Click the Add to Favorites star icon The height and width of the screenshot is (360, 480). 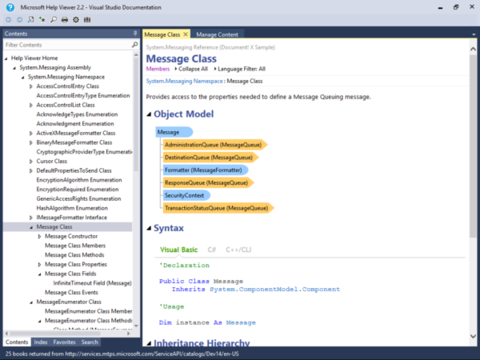click(42, 20)
